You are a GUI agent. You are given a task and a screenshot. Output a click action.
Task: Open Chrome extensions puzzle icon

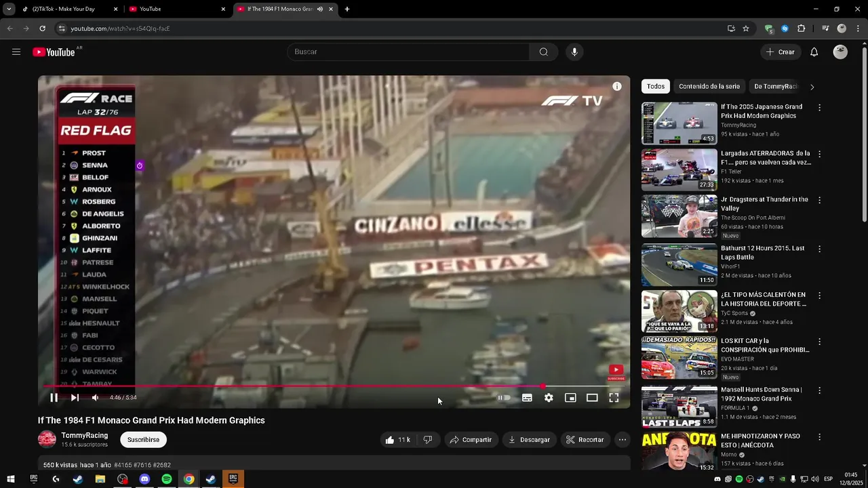coord(801,28)
